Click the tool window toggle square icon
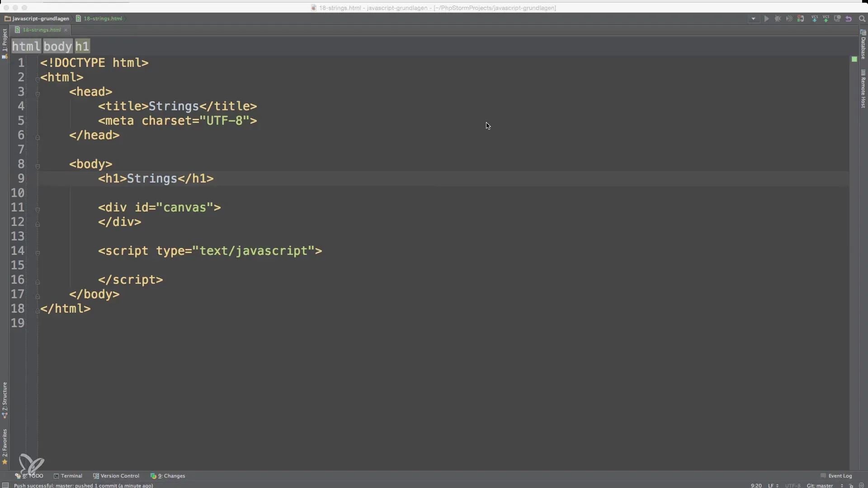 pos(5,485)
